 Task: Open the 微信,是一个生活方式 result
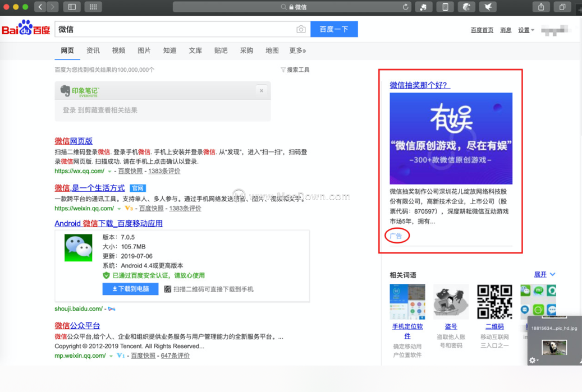pos(90,188)
